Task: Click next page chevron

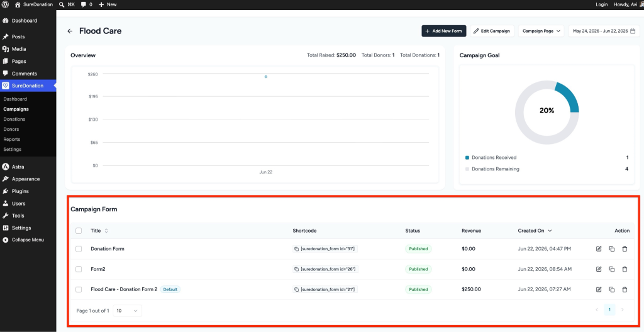Action: pos(622,310)
